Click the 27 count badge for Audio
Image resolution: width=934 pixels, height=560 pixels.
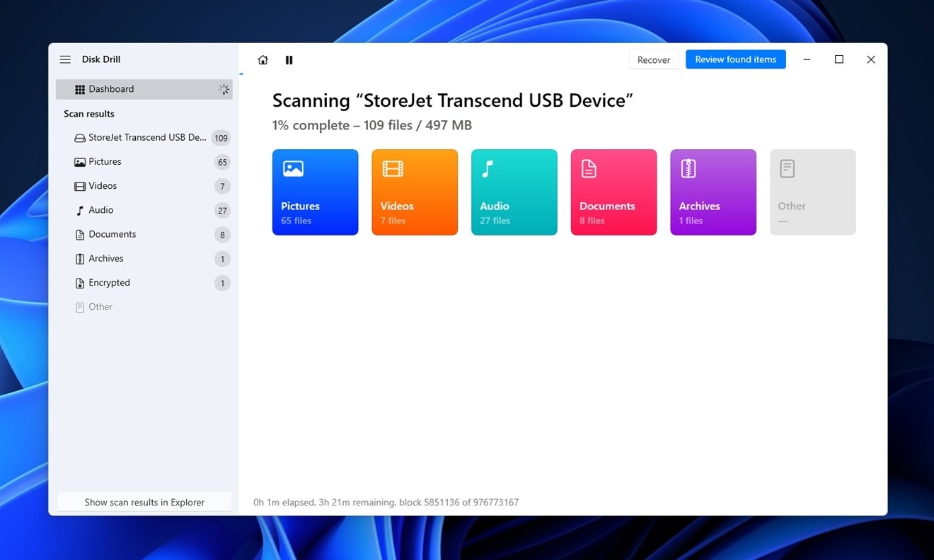222,211
